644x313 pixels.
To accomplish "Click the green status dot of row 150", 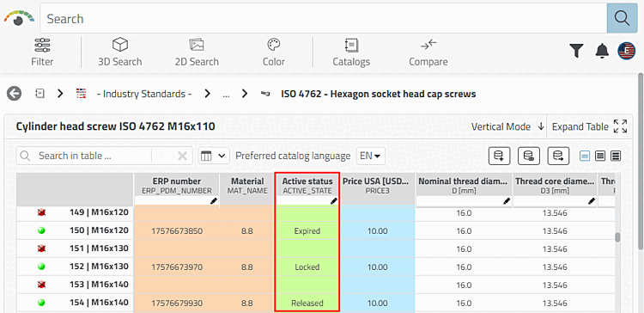I will pyautogui.click(x=41, y=230).
